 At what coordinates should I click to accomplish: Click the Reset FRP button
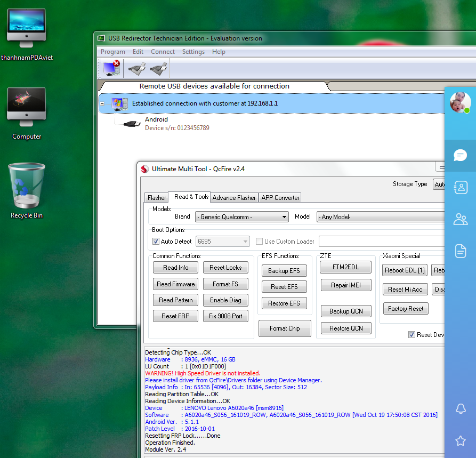[x=175, y=316]
